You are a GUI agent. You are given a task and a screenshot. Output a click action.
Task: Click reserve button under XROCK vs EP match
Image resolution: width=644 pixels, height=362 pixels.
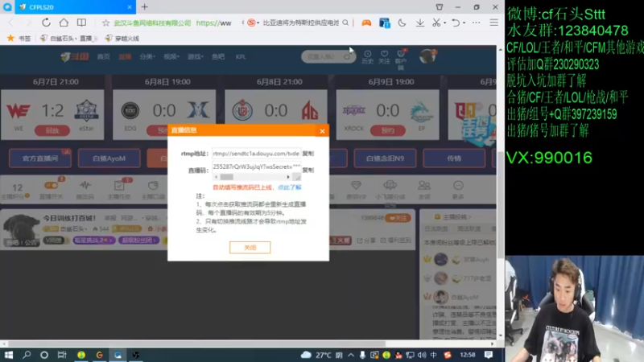[388, 130]
